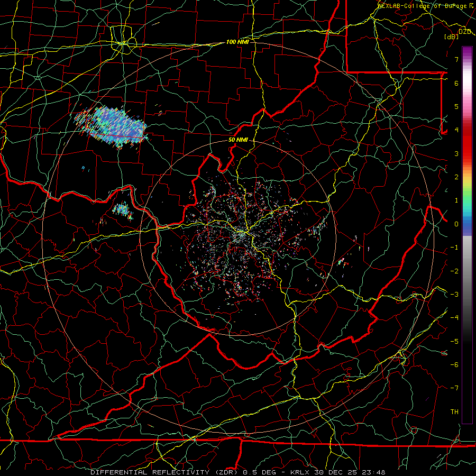
Task: Click the legend value "1"
Action: (456, 200)
